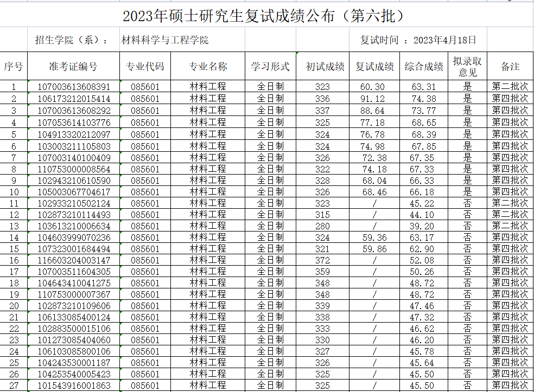Screen dimensions: 534x392
Task: Click the 准考证编号 header cell
Action: [73, 67]
